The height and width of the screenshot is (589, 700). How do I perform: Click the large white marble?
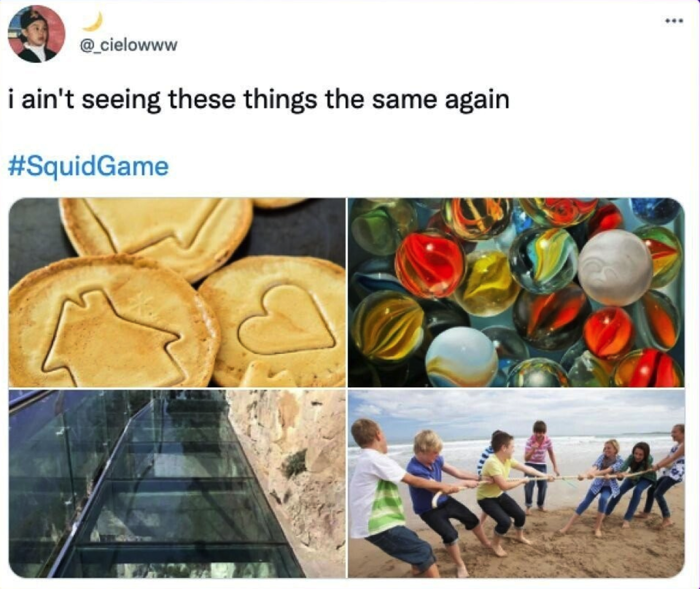[615, 267]
